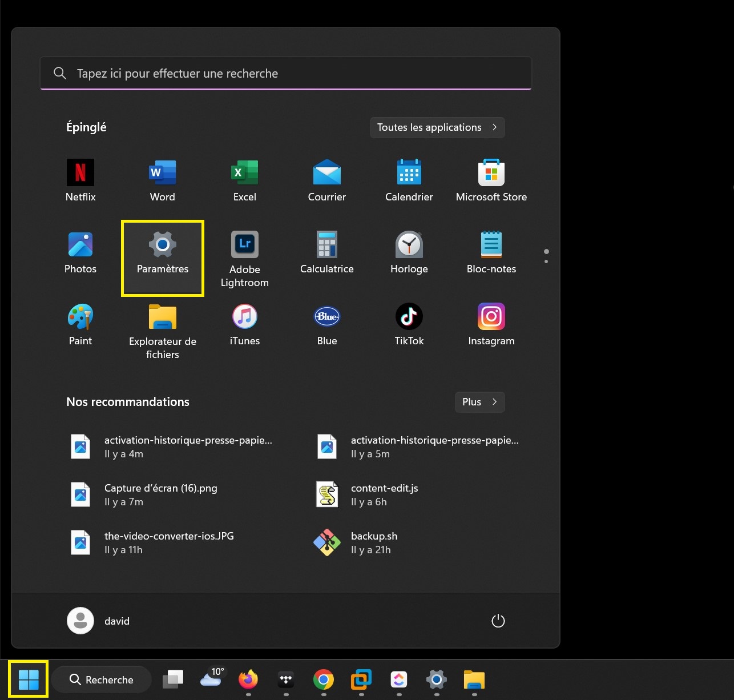This screenshot has height=700, width=734.
Task: Click the Start menu search field
Action: click(285, 74)
